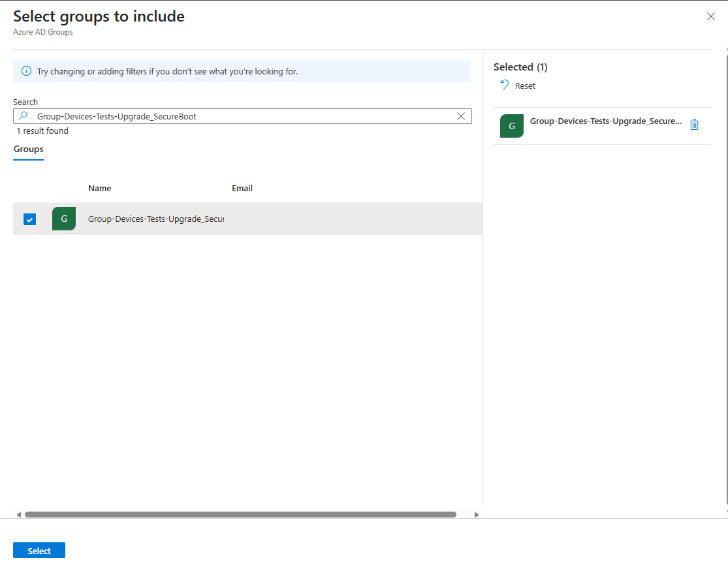Uncheck the Group-Devices-Tests-Upgrade checkbox
Viewport: 728px width, 571px height.
pos(30,219)
